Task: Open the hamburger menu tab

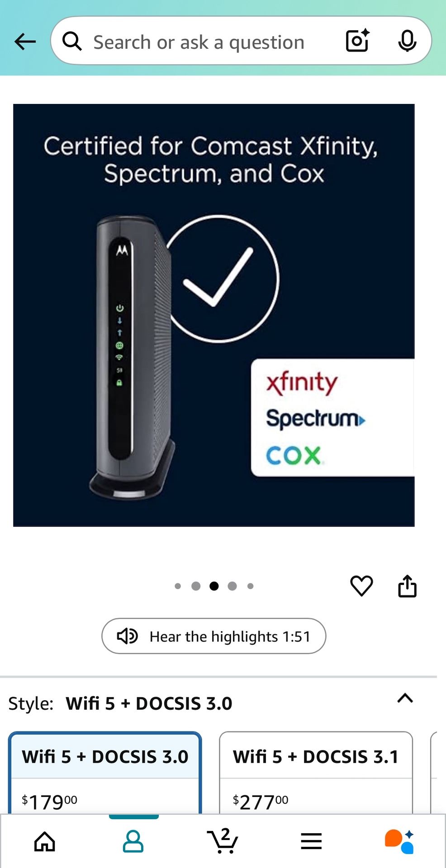Action: 311,841
